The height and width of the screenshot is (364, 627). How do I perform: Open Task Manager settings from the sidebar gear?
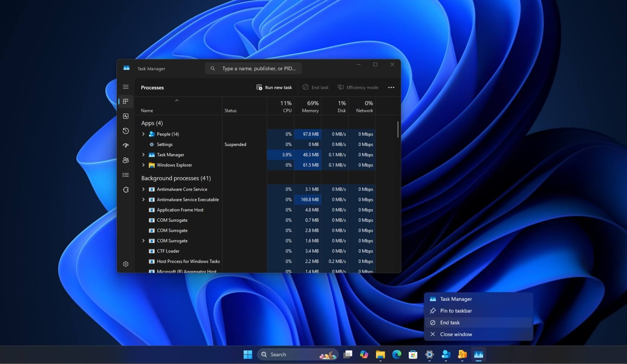[x=126, y=264]
